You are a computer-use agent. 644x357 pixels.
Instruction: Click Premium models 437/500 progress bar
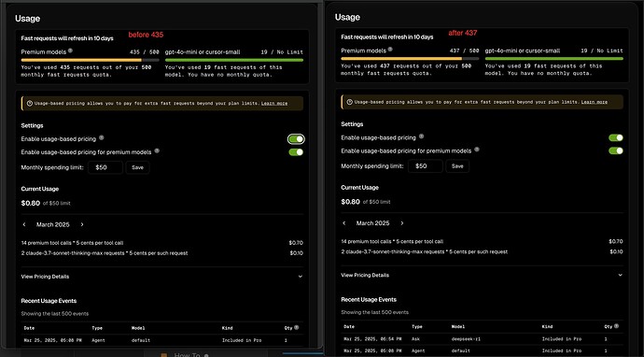(x=410, y=58)
